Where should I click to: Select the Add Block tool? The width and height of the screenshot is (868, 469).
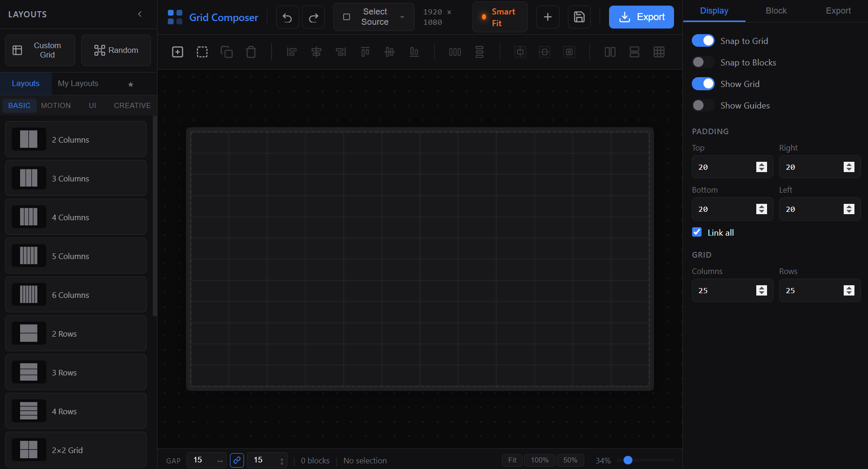(178, 52)
